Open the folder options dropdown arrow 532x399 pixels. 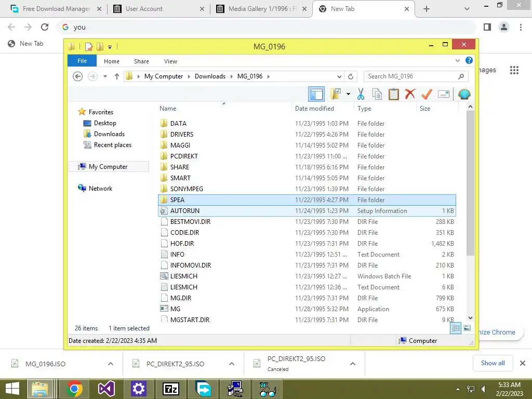pyautogui.click(x=348, y=94)
